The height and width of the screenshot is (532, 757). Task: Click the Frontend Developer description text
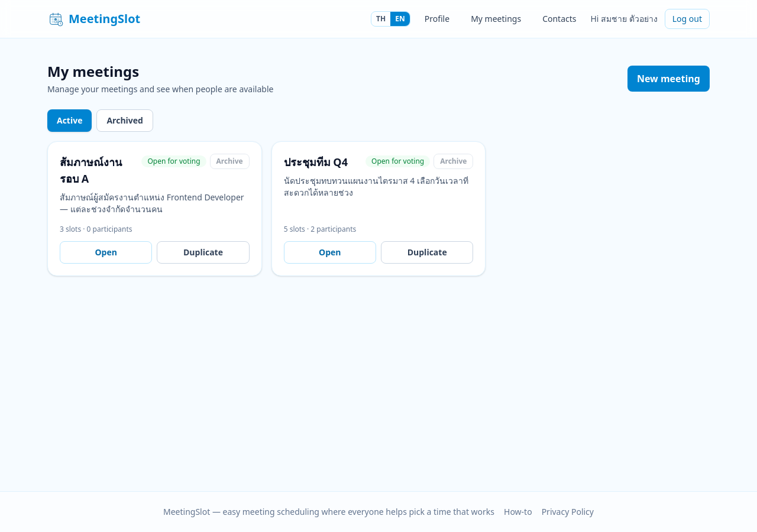click(x=152, y=203)
